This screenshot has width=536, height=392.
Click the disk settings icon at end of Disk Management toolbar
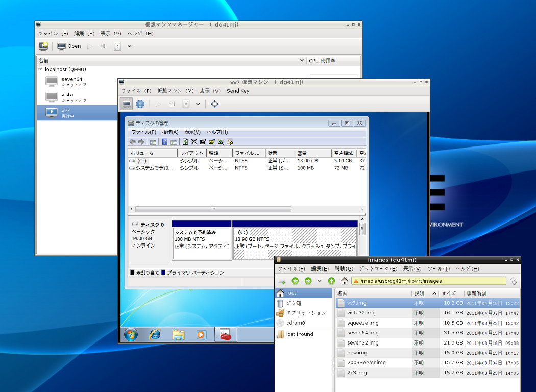[x=229, y=142]
